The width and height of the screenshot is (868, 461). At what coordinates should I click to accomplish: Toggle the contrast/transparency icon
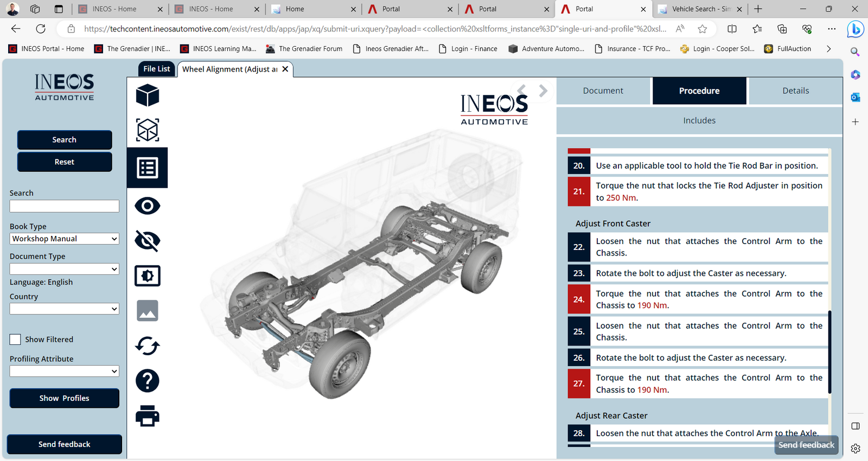point(147,276)
